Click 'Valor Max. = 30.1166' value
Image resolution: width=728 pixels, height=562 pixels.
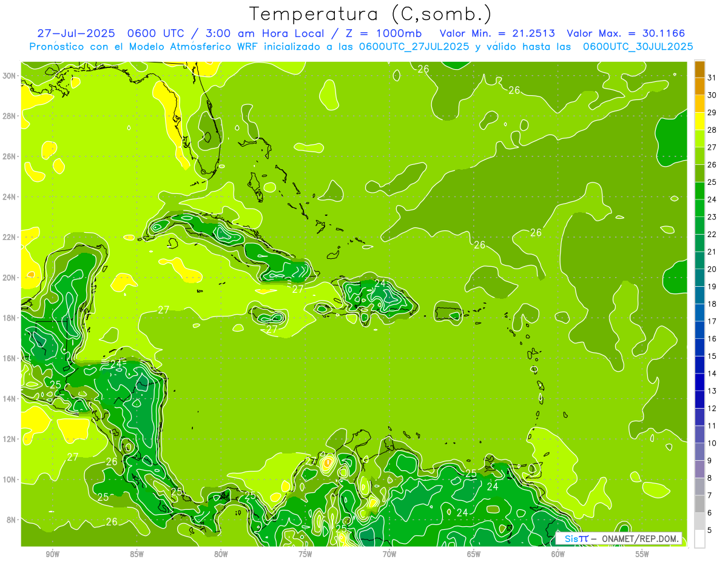coord(626,33)
